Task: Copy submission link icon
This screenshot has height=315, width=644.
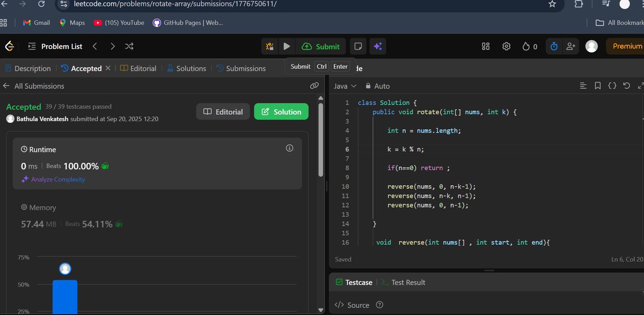Action: [x=314, y=86]
